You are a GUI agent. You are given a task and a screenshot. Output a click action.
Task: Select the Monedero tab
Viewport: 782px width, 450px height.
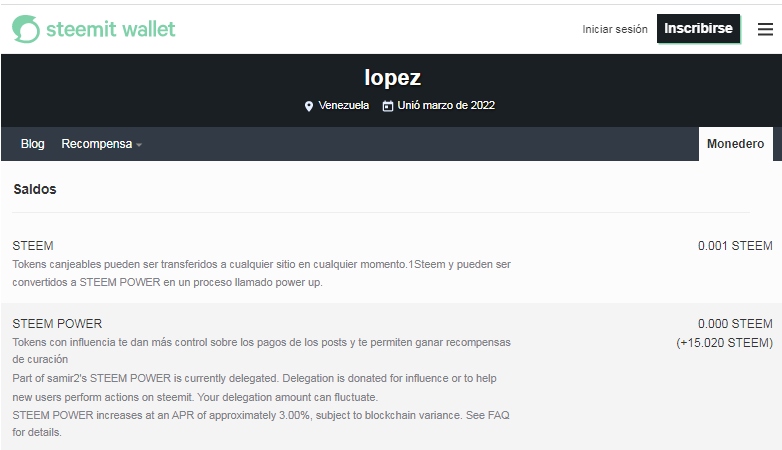[735, 144]
